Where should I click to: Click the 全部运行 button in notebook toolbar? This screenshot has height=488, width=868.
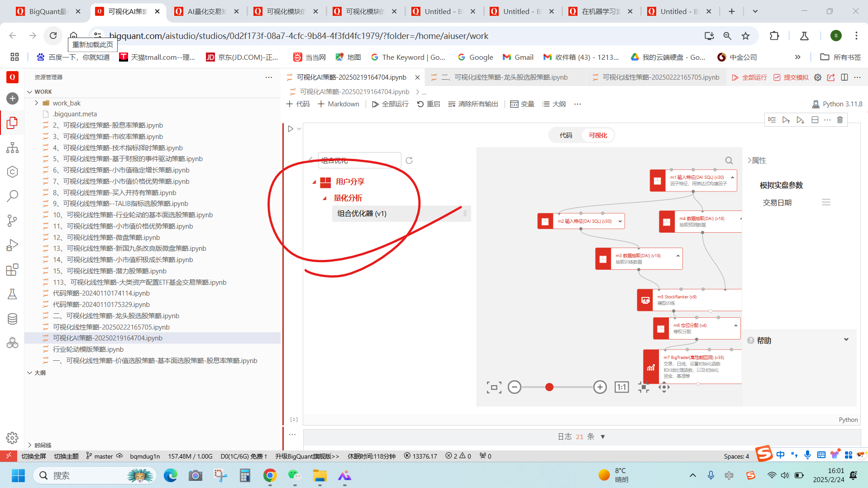390,104
